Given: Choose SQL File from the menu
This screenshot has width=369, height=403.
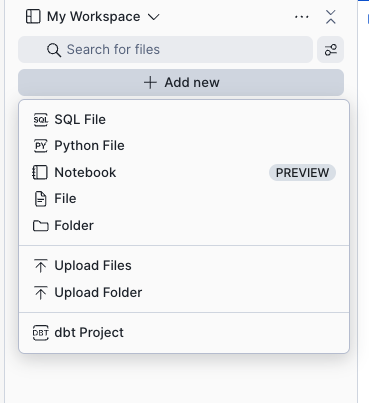Looking at the screenshot, I should pyautogui.click(x=184, y=119).
